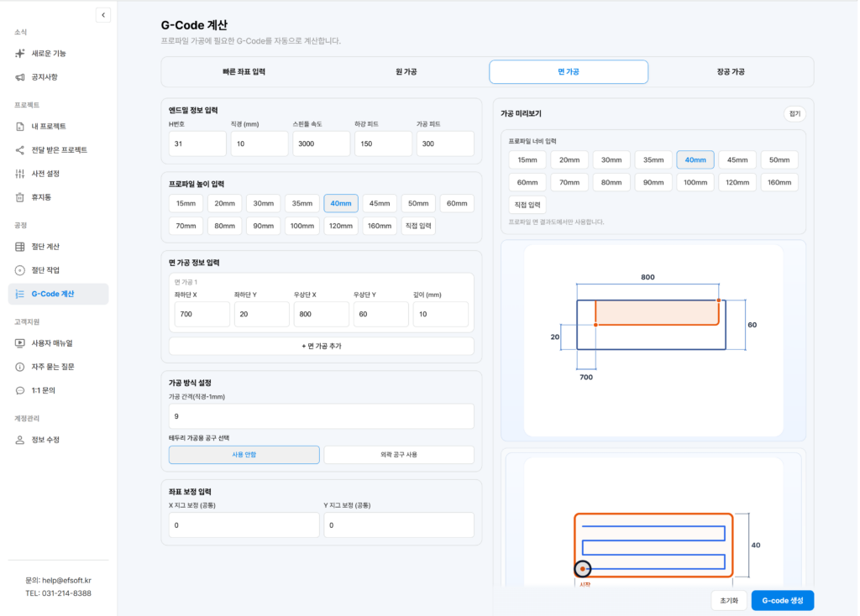Select profile width 50mm in preview panel

pos(779,160)
